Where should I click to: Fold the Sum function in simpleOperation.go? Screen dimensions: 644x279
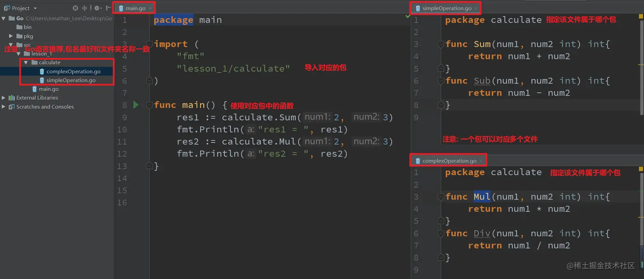[440, 44]
